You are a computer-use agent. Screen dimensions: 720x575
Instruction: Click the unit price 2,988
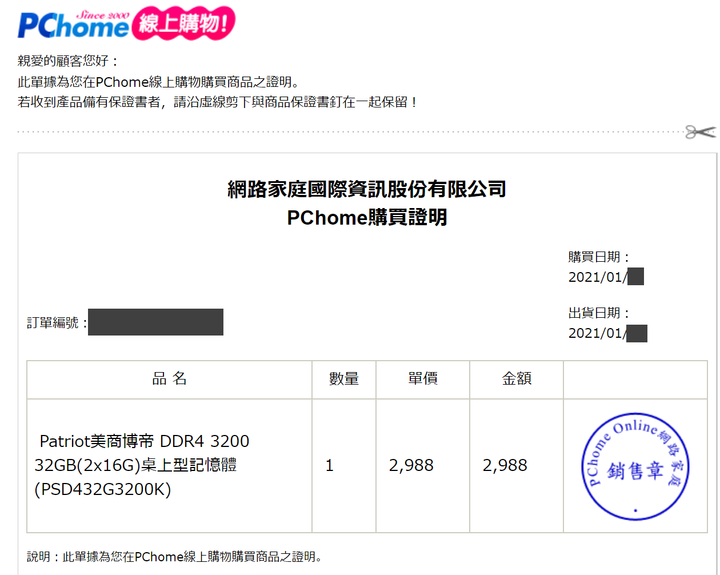411,466
